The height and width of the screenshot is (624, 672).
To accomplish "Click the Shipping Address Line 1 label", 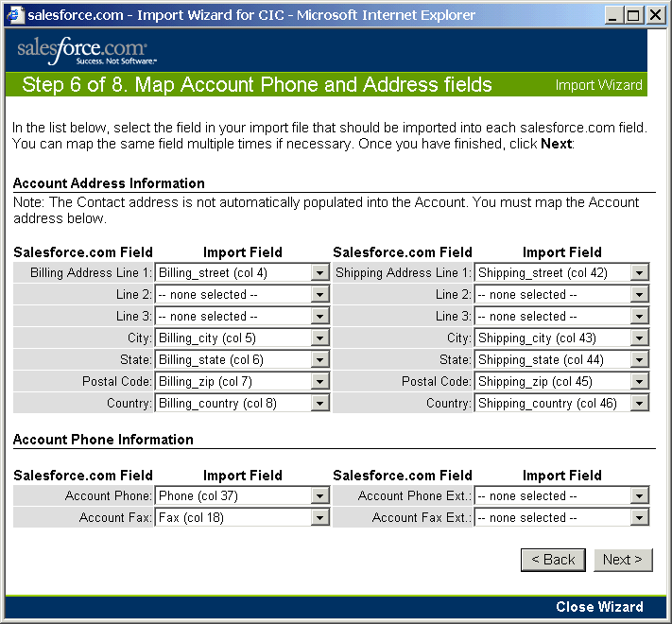I will [404, 272].
